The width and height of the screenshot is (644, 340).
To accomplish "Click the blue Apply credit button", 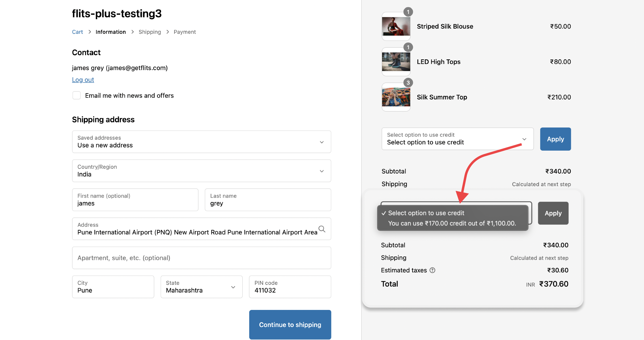I will [555, 139].
